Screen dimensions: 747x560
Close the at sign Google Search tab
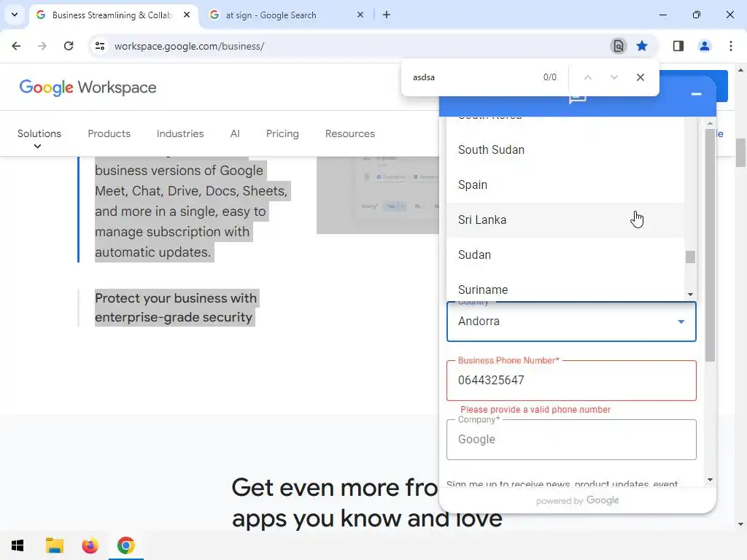click(x=360, y=15)
